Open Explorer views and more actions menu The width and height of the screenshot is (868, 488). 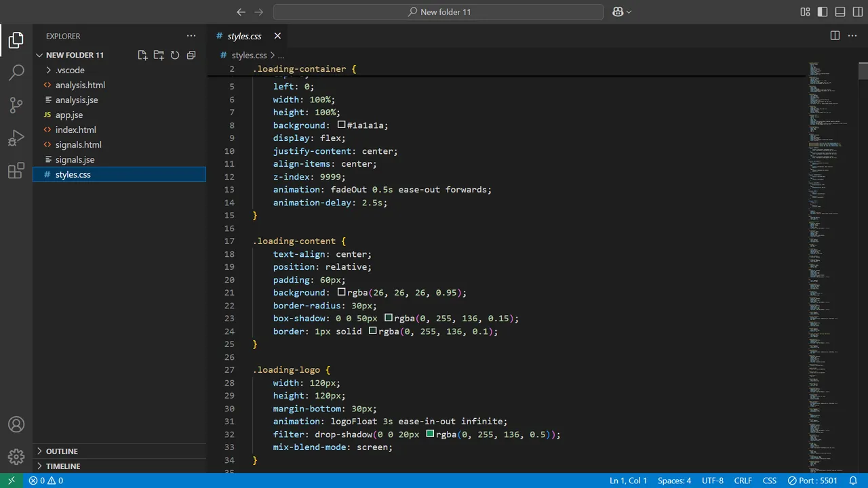coord(191,36)
